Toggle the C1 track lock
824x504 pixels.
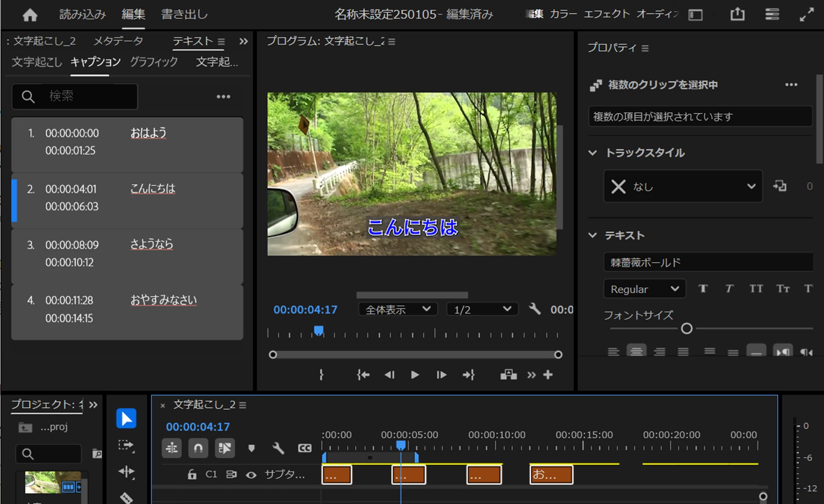tap(192, 475)
